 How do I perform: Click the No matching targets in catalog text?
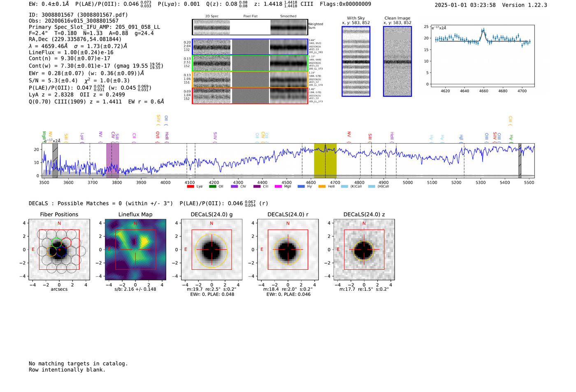point(78,364)
